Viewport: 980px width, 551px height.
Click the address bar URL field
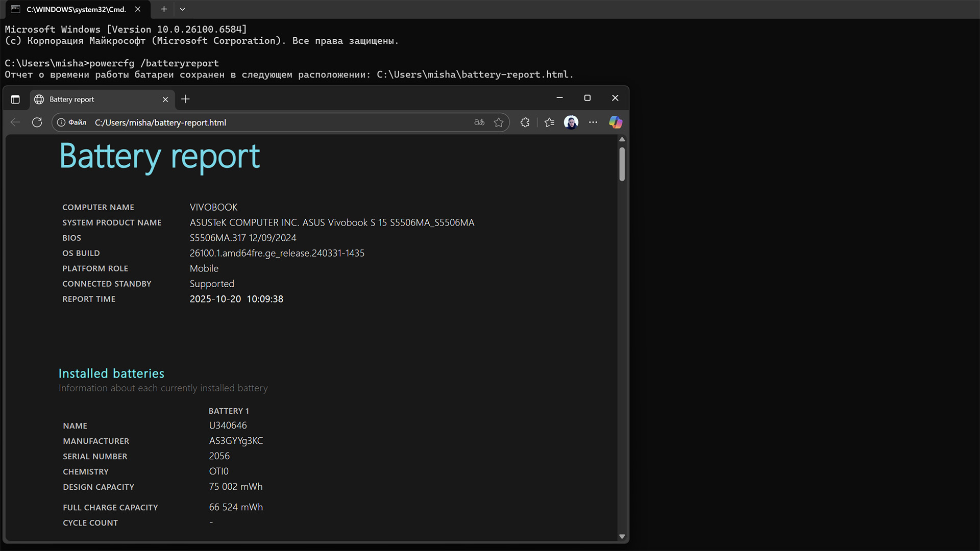(x=276, y=122)
